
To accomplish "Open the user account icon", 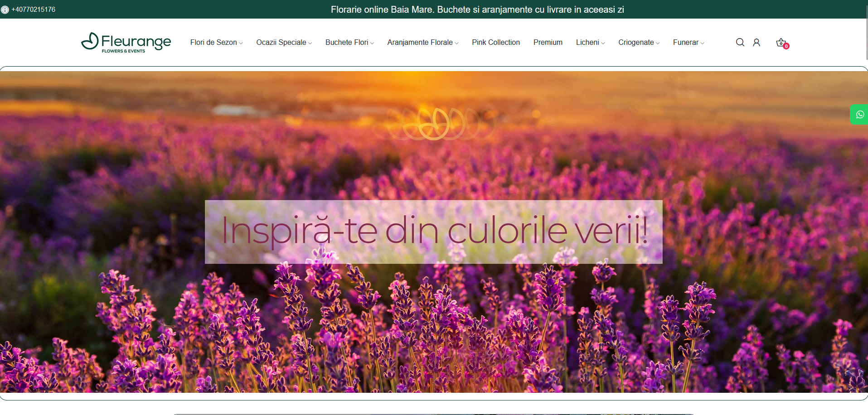I will click(x=756, y=42).
